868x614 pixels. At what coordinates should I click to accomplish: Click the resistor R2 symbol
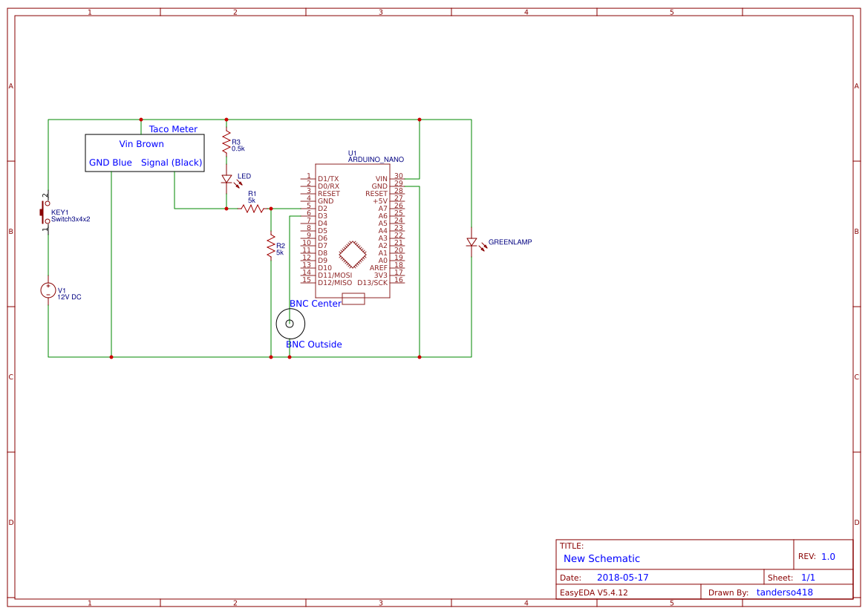[x=270, y=247]
